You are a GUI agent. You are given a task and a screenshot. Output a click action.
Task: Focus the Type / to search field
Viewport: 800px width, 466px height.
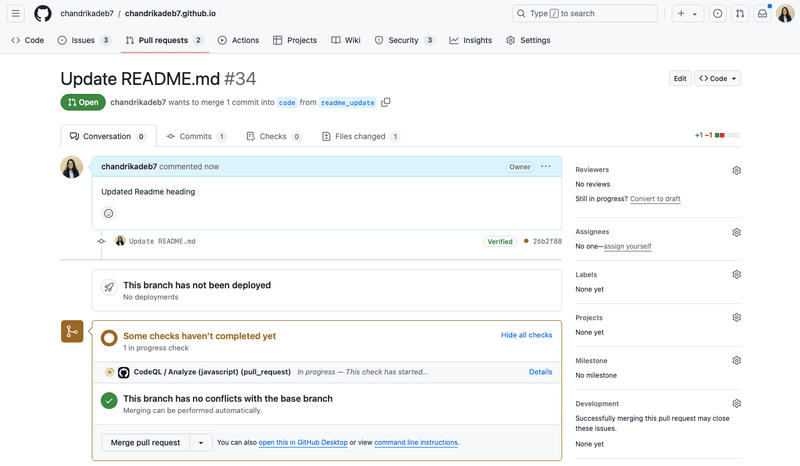click(585, 13)
